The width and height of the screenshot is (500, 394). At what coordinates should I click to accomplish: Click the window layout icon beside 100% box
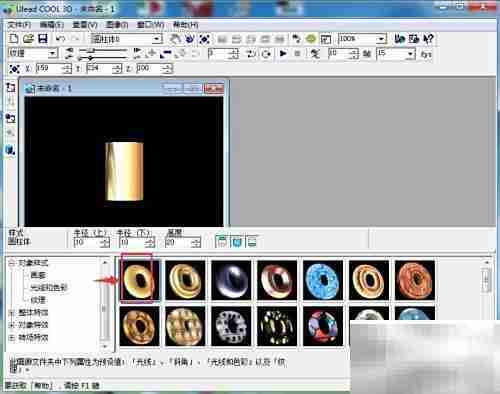(325, 39)
